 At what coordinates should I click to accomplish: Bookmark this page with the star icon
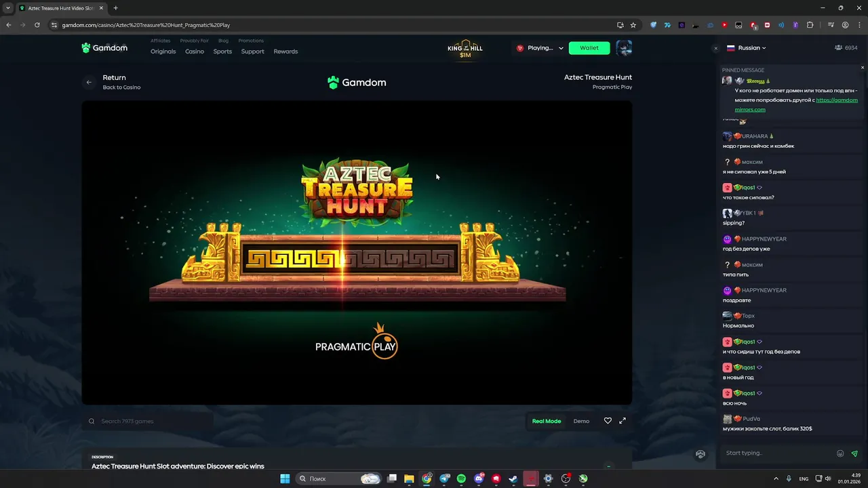pyautogui.click(x=633, y=25)
